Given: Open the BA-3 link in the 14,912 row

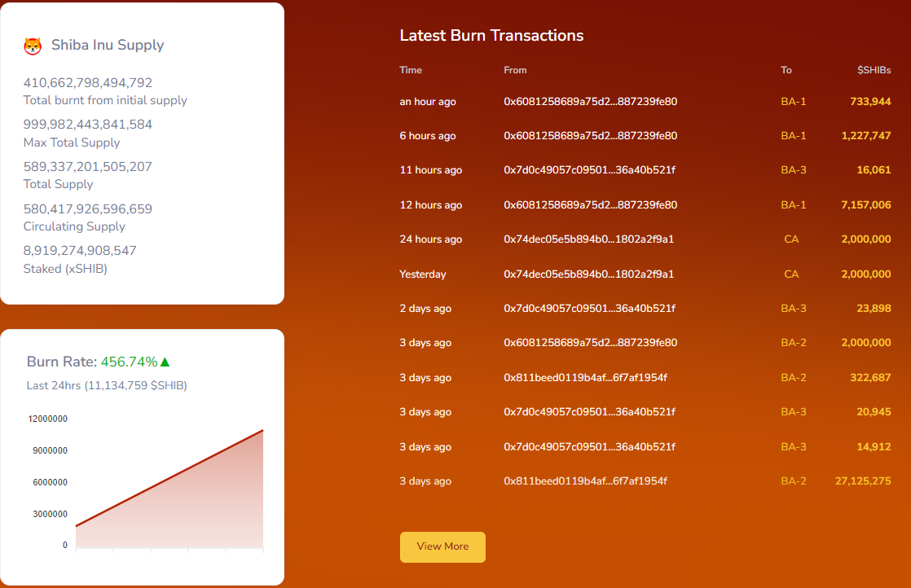Looking at the screenshot, I should 793,446.
